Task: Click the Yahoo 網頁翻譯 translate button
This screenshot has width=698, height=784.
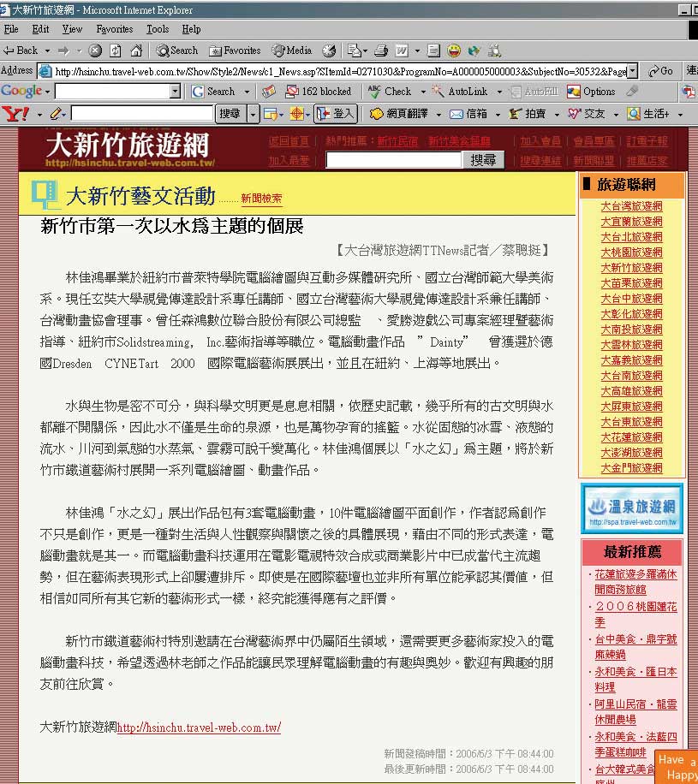Action: click(x=399, y=114)
